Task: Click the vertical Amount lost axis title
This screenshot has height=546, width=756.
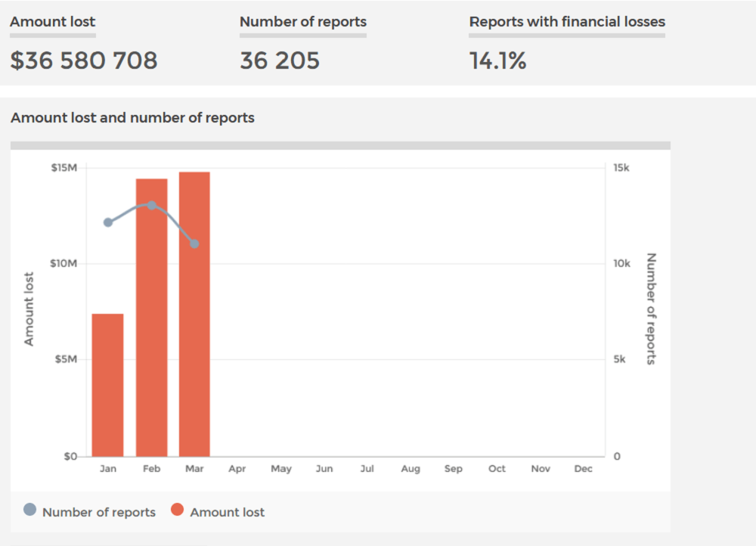Action: [29, 309]
